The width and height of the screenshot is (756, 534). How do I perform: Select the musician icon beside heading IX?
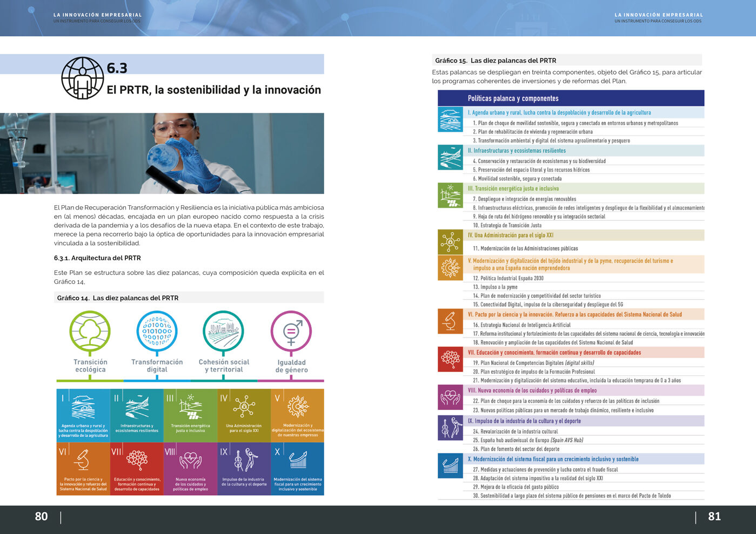point(450,428)
